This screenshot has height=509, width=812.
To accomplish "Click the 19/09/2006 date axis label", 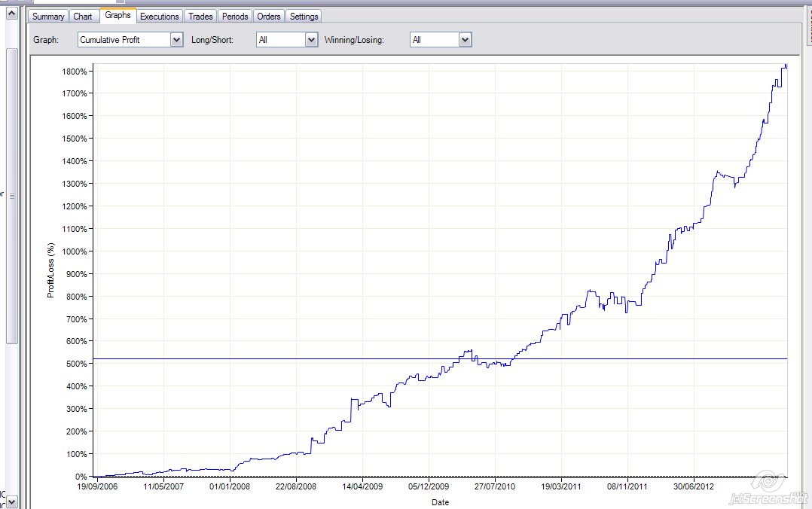I will [x=96, y=486].
